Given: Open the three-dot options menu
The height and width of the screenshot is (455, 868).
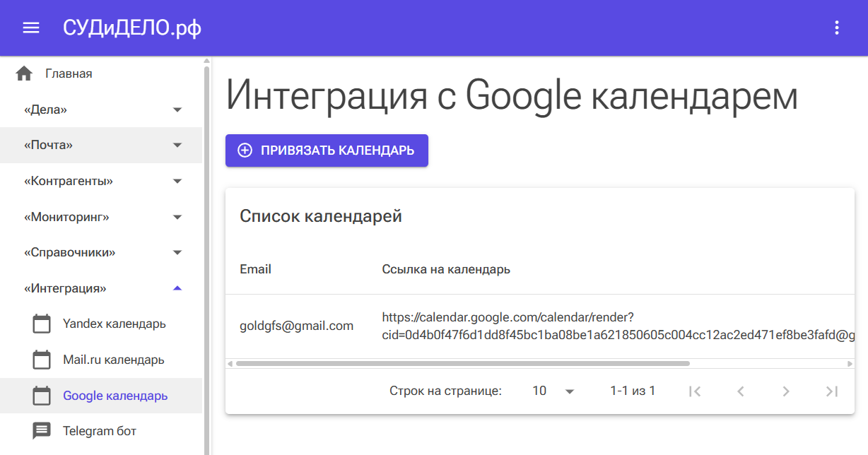Looking at the screenshot, I should [837, 28].
